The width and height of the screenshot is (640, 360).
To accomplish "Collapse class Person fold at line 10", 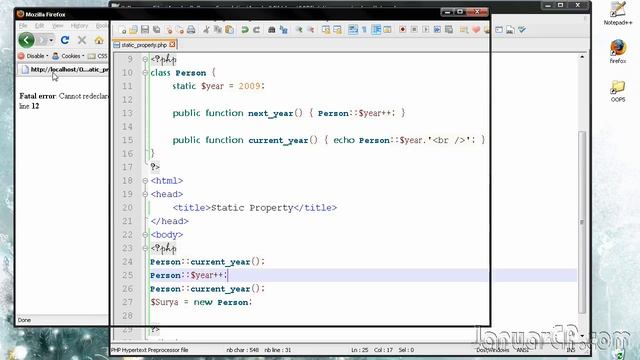I will (x=145, y=73).
